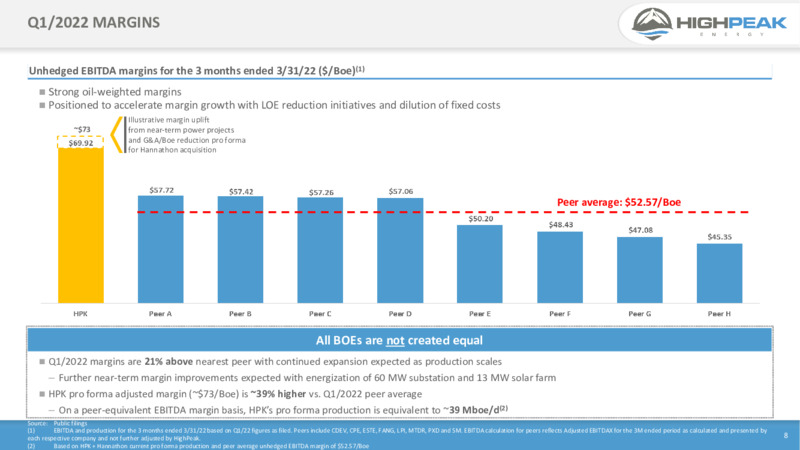Click the $45.35 value label
This screenshot has width=800, height=450.
(x=719, y=237)
